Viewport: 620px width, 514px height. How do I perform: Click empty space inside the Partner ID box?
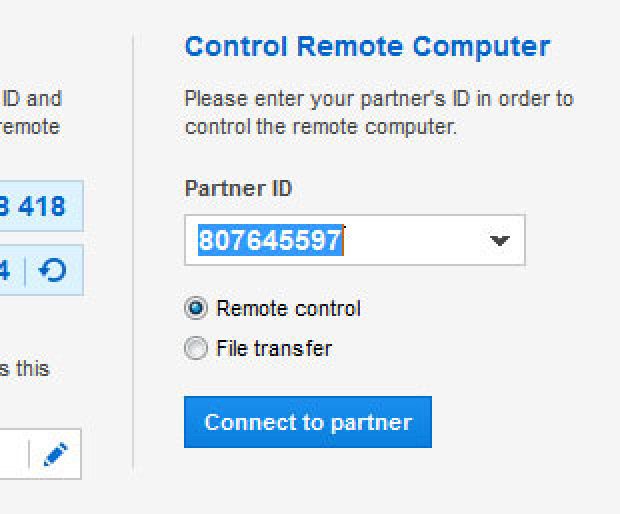pos(415,240)
